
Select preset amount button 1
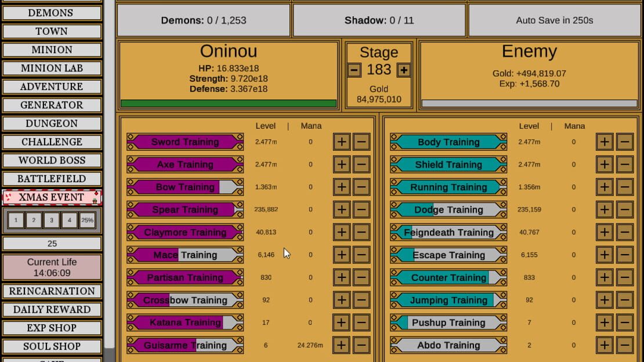tap(16, 220)
